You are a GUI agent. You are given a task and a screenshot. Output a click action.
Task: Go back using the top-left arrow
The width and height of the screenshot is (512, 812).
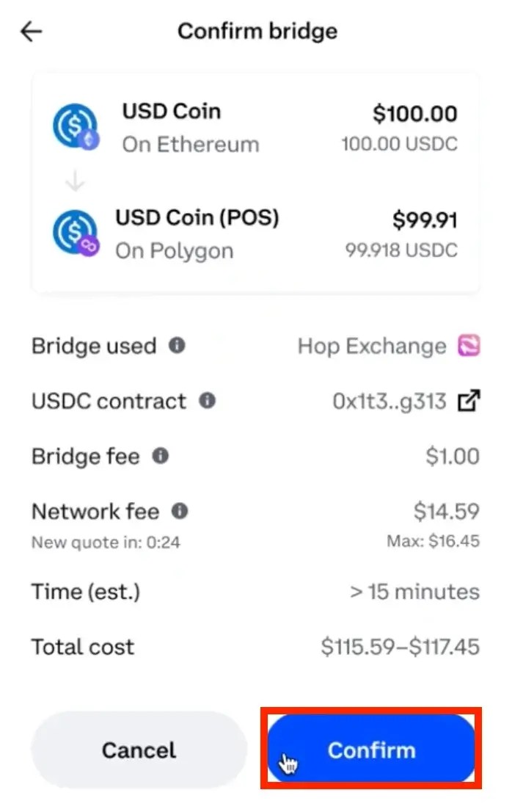(32, 32)
